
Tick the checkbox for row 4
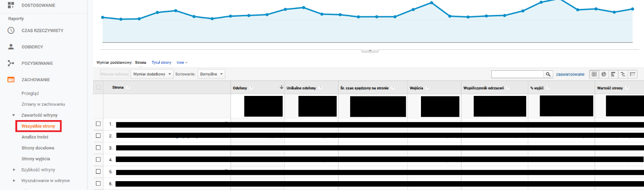point(98,159)
